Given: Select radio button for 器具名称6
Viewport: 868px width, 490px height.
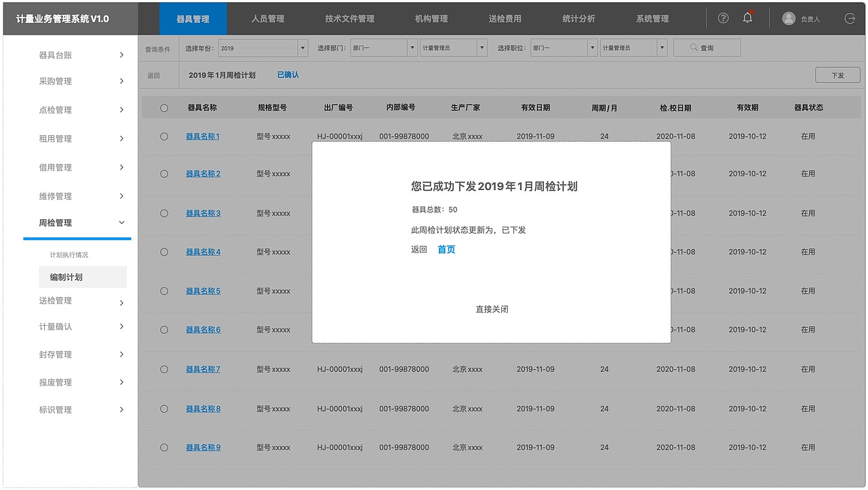Looking at the screenshot, I should [164, 330].
